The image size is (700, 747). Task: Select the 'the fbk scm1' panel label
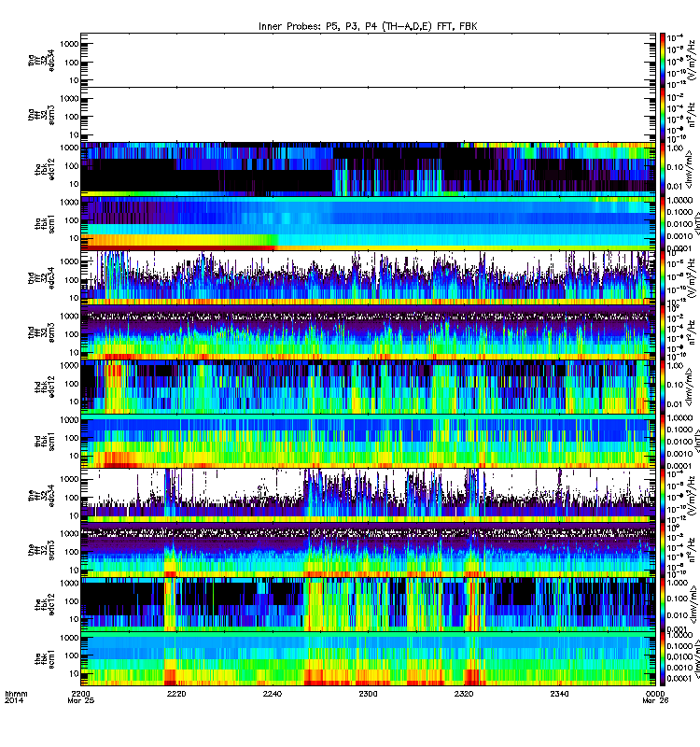(44, 660)
